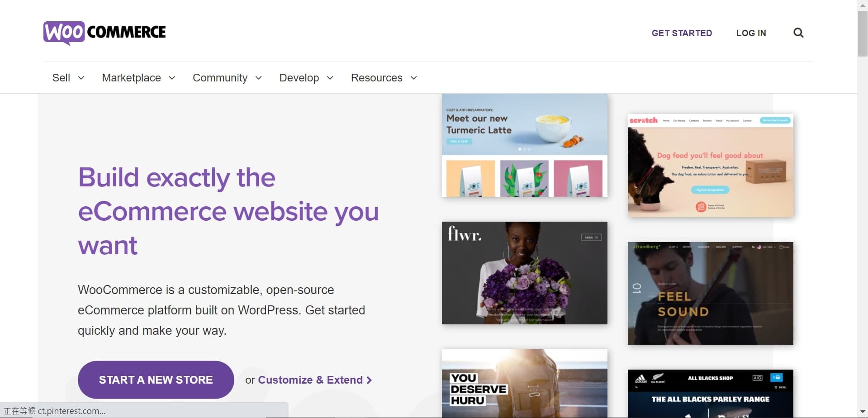Expand the chevron beside Sell
Screen dimensions: 868x418
tap(81, 78)
